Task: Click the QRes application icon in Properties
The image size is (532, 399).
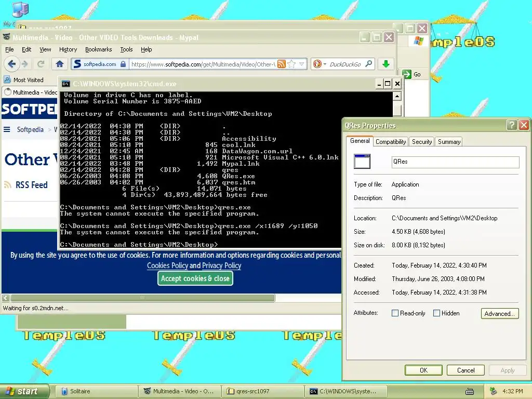Action: [x=362, y=162]
